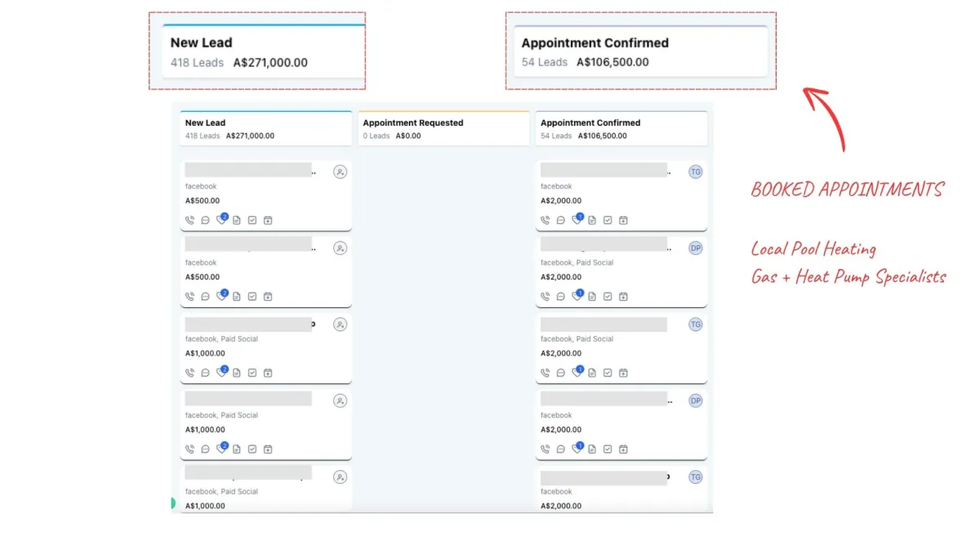The width and height of the screenshot is (980, 537).
Task: Click the tasks checkmark icon on the top Appointment Confirmed card
Action: pyautogui.click(x=608, y=220)
